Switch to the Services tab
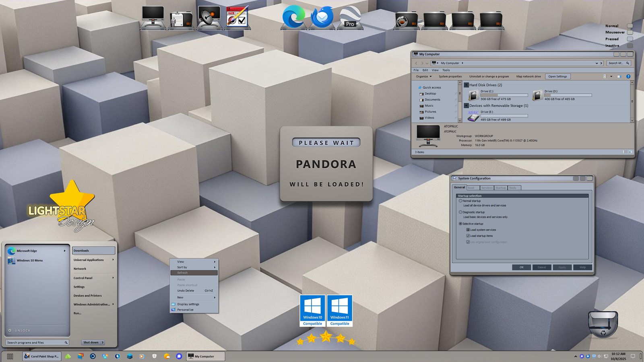This screenshot has width=644, height=362. click(487, 188)
